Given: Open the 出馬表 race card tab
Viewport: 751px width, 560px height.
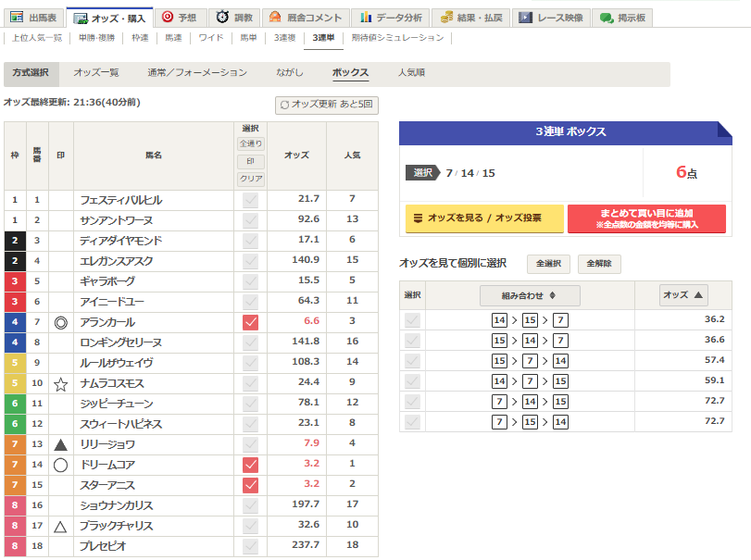Looking at the screenshot, I should (32, 18).
